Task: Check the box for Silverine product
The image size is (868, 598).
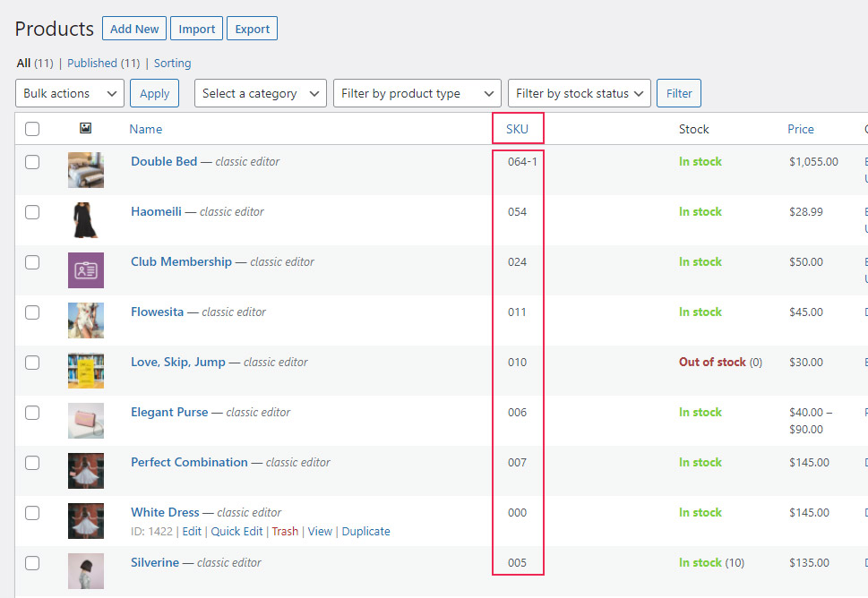Action: click(32, 563)
